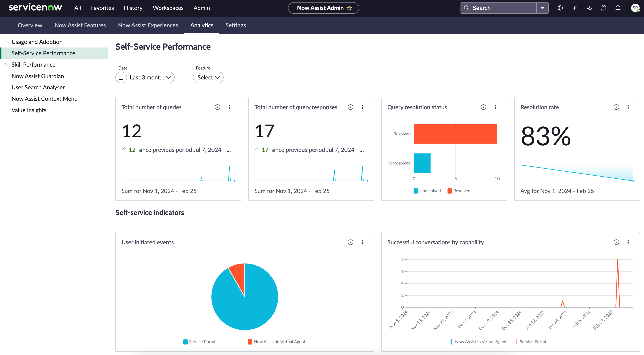This screenshot has height=355, width=644.
Task: Open the Workspaces menu
Action: tap(168, 8)
